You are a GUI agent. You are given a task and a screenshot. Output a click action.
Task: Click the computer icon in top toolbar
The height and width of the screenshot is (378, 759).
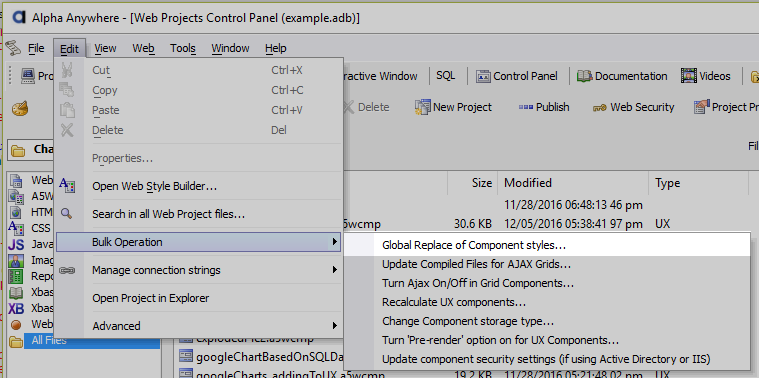click(x=28, y=76)
